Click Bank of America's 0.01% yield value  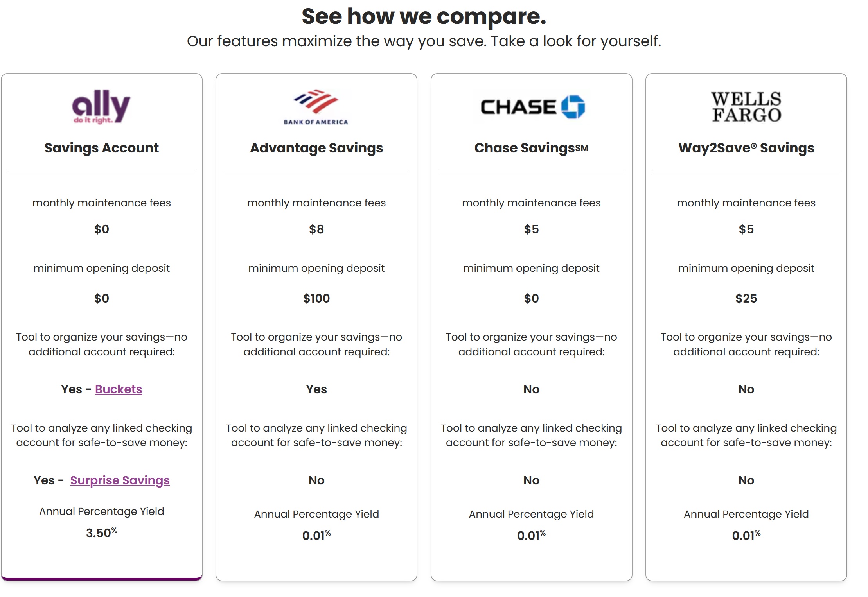tap(316, 535)
